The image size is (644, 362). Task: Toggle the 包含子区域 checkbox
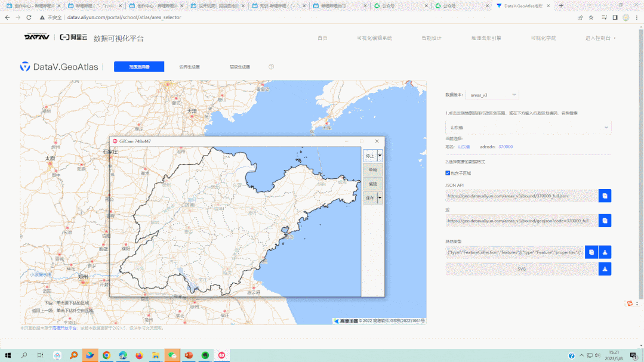(x=448, y=173)
